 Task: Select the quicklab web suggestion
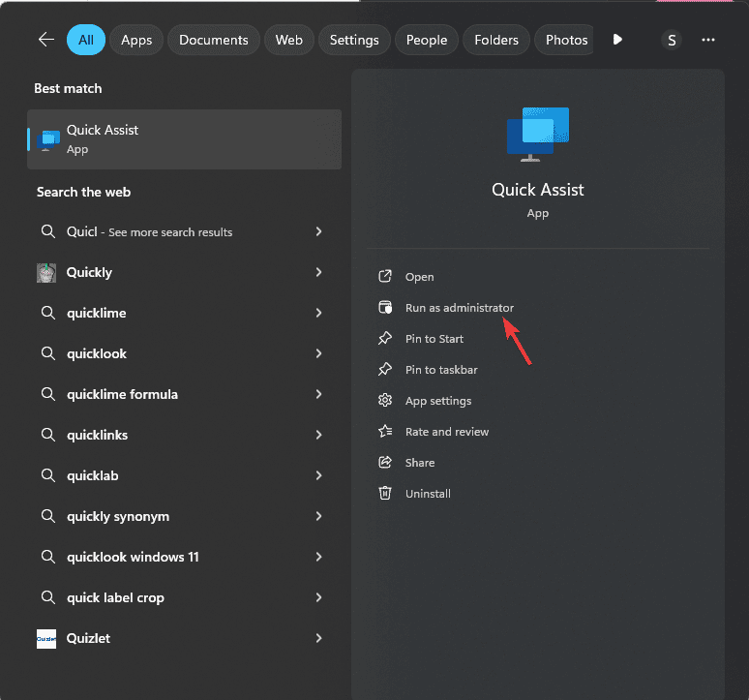point(185,475)
